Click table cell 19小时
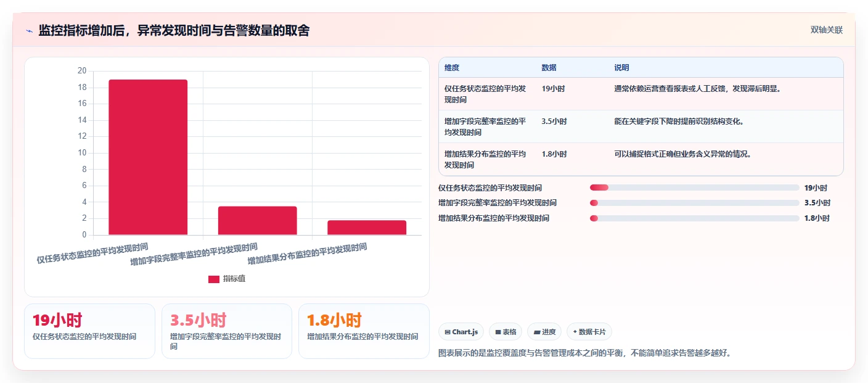Screen dimensions: 868x383 tap(553, 89)
